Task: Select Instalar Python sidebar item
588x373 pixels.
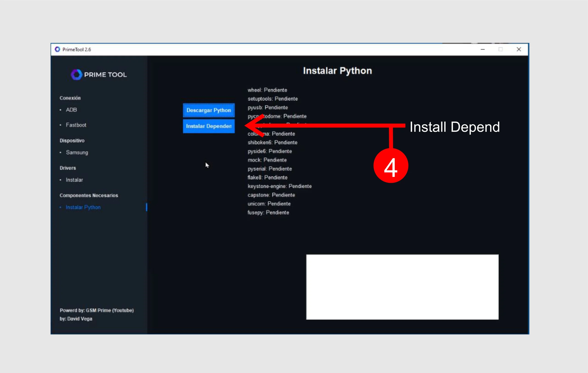Action: click(83, 207)
